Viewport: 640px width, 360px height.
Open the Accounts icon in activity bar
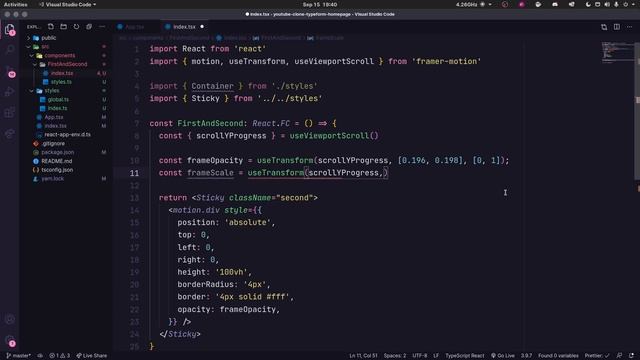click(10, 319)
